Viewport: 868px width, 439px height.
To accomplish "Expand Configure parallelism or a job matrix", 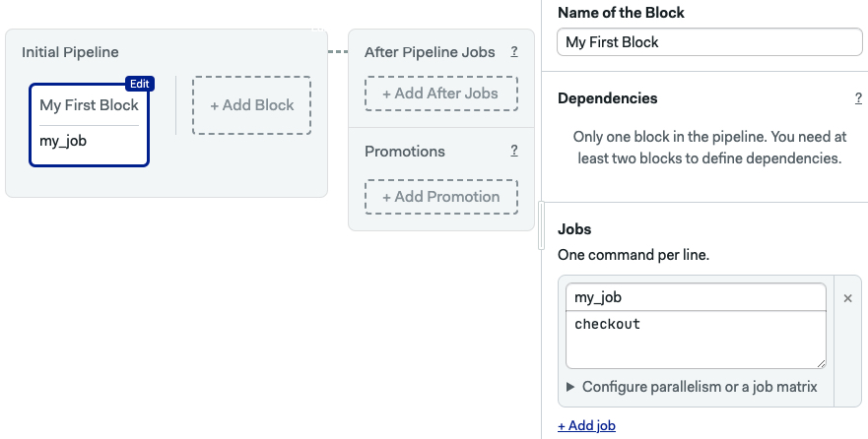I will (692, 387).
